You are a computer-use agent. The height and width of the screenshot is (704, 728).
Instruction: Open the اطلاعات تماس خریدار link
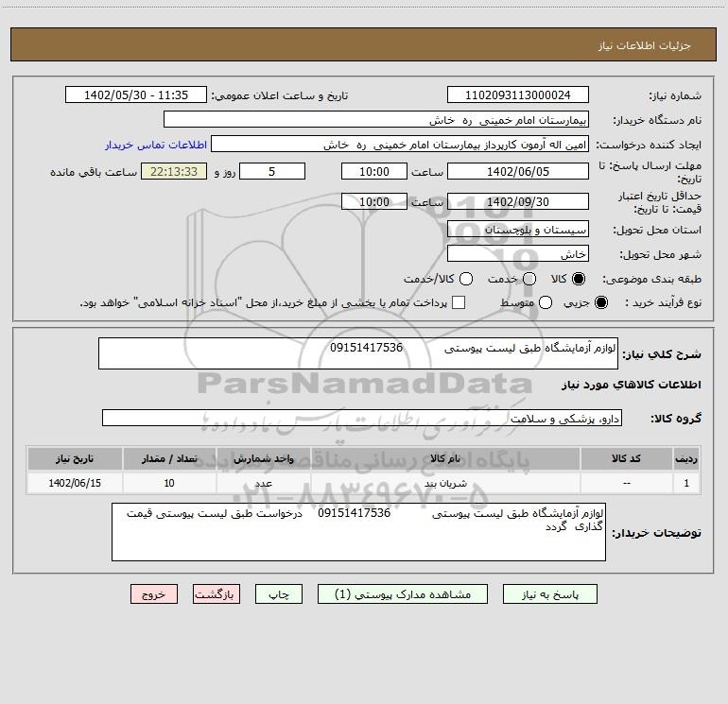click(x=156, y=145)
